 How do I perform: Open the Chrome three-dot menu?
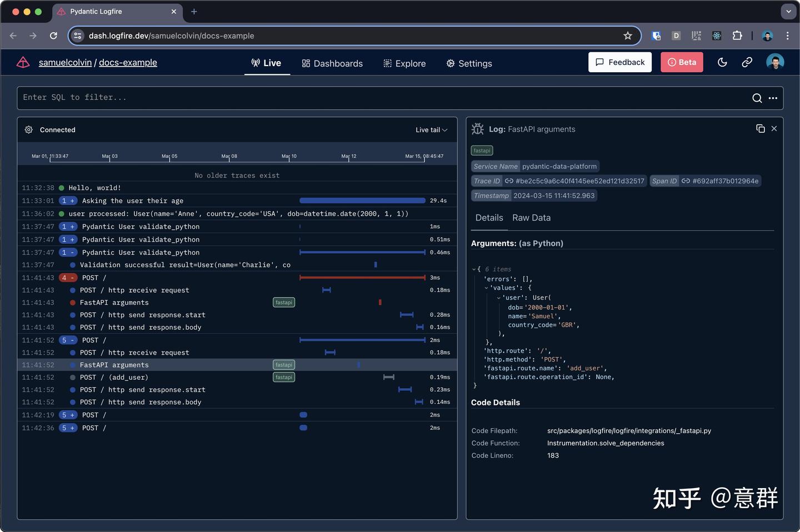click(x=787, y=36)
